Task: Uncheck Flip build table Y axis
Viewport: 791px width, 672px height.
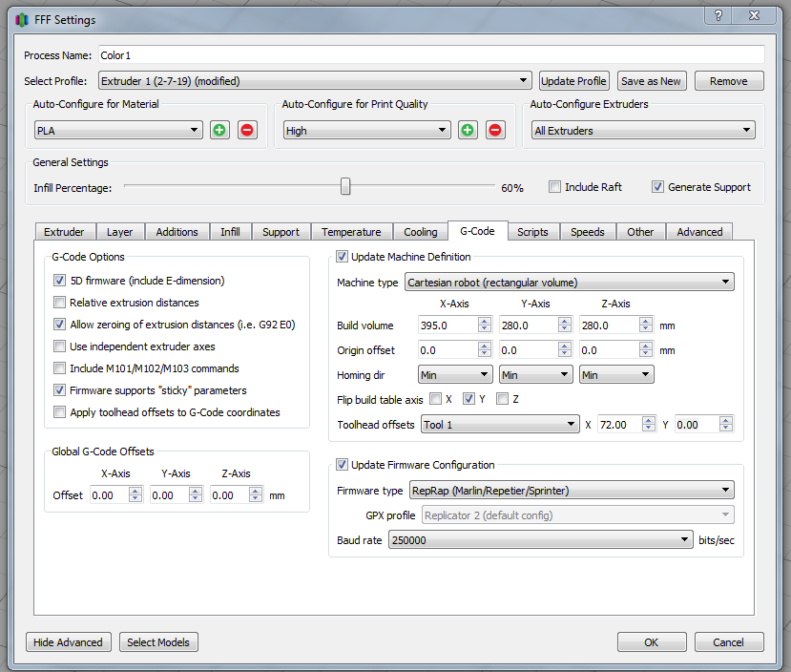Action: tap(468, 399)
